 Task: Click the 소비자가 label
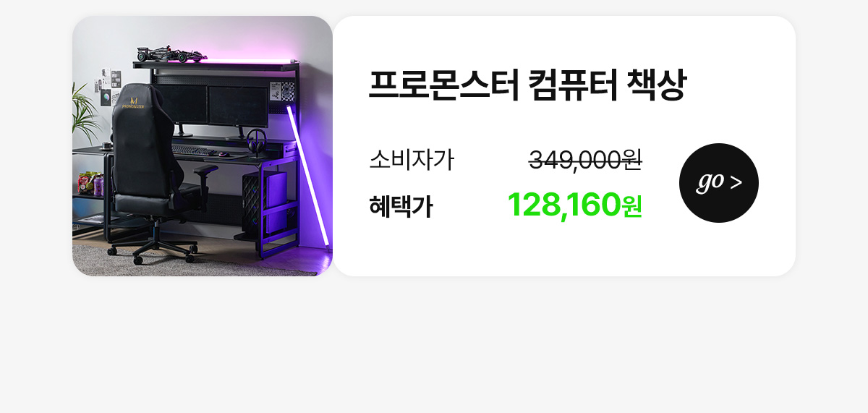tap(412, 159)
